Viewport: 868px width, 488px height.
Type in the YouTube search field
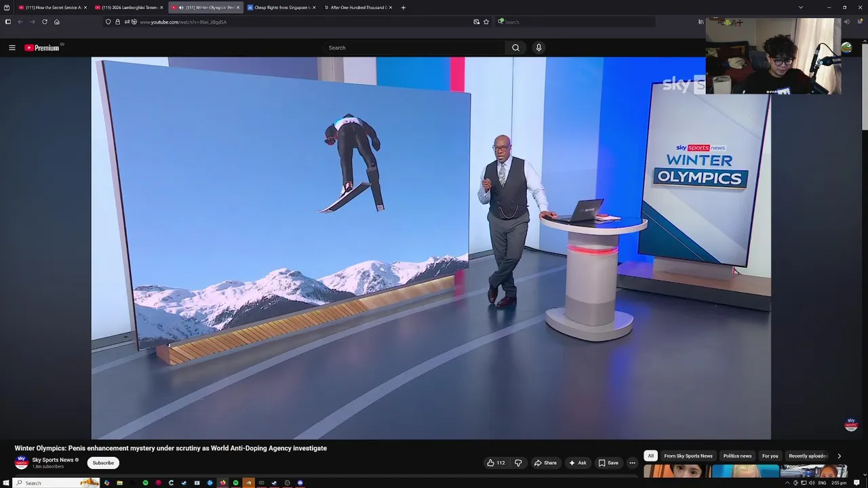click(414, 47)
